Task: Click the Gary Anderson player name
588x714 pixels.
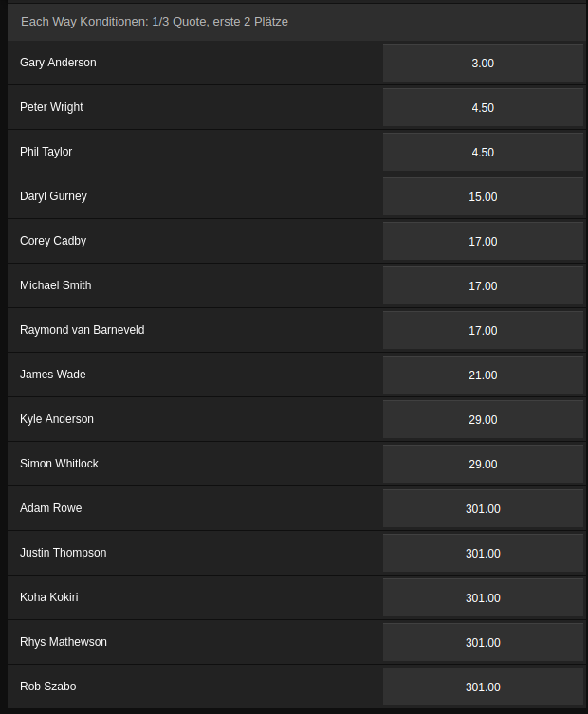Action: point(58,63)
